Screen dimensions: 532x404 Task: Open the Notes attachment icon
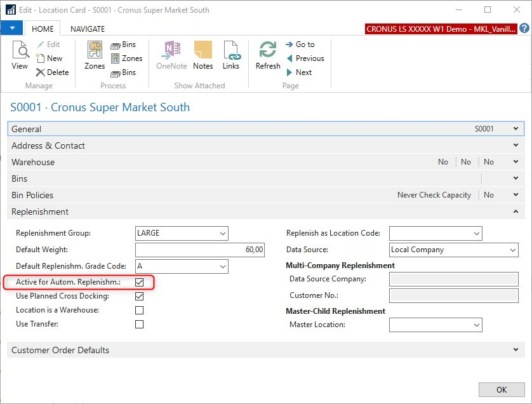coord(203,56)
